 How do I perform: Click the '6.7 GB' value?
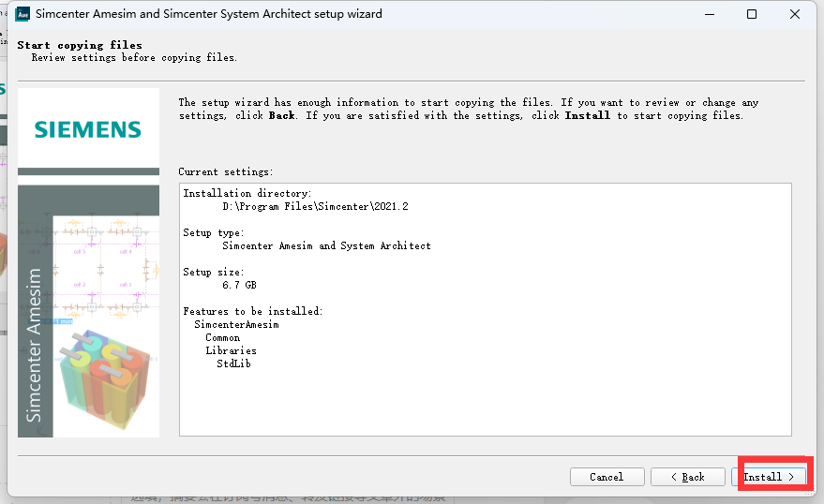pyautogui.click(x=239, y=285)
